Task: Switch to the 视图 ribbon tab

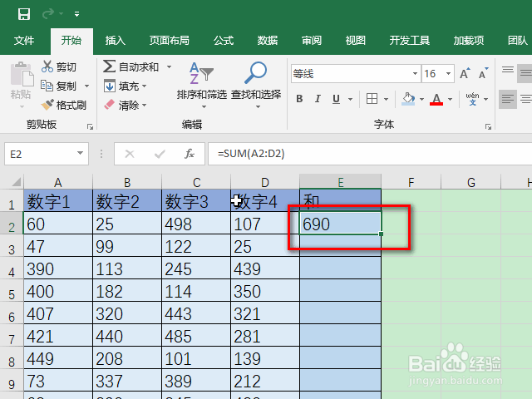Action: [x=355, y=41]
